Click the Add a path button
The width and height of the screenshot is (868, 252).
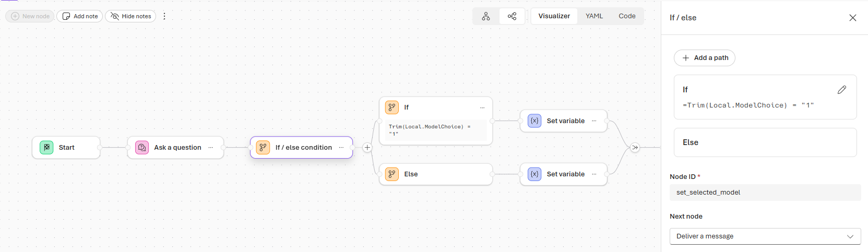tap(705, 58)
